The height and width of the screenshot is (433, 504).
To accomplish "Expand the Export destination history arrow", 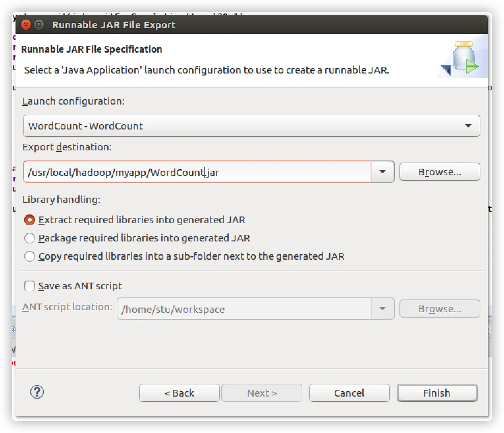I will tap(382, 172).
